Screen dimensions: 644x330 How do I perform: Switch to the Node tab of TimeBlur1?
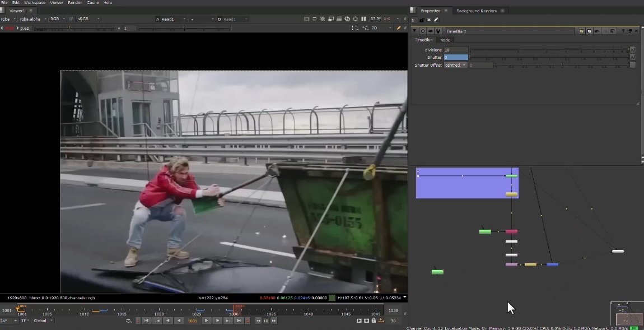445,40
